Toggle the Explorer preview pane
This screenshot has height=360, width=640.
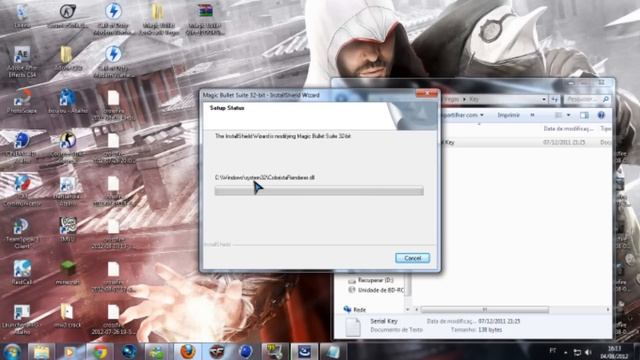point(584,116)
